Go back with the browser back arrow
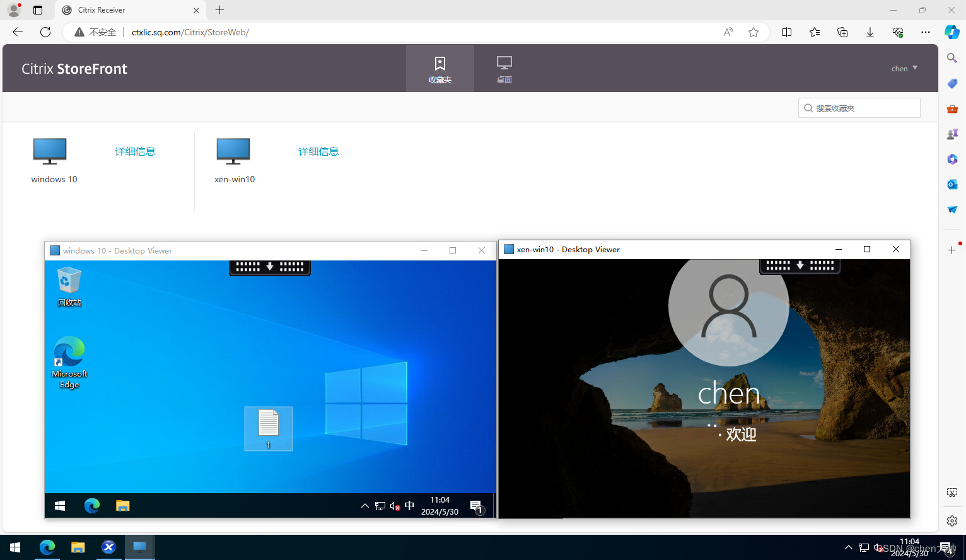The width and height of the screenshot is (966, 560). pos(18,32)
